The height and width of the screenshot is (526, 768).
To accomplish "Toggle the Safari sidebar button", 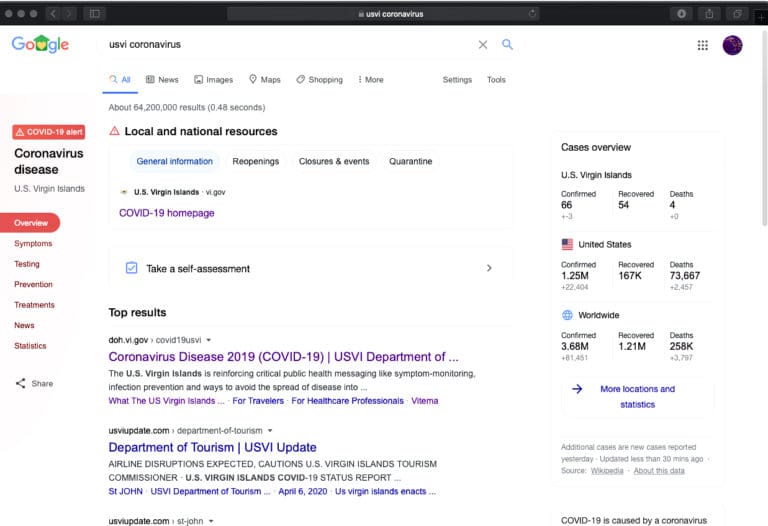I will pos(95,14).
